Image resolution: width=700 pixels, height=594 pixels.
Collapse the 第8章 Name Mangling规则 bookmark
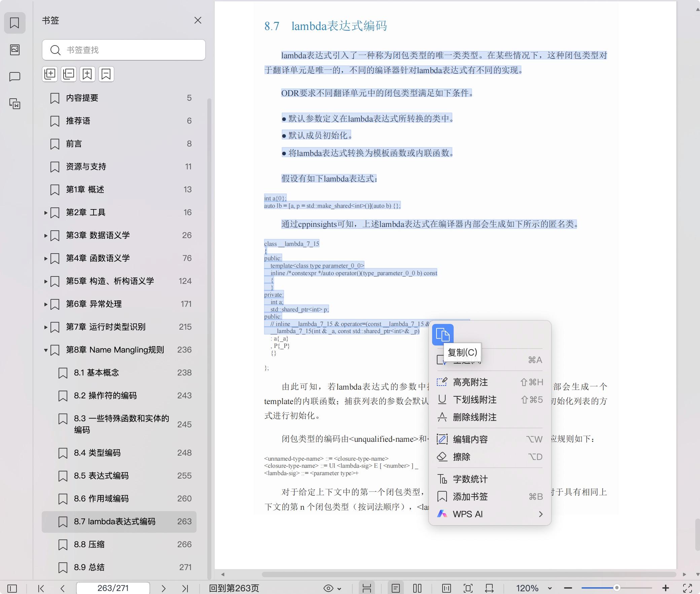click(46, 350)
